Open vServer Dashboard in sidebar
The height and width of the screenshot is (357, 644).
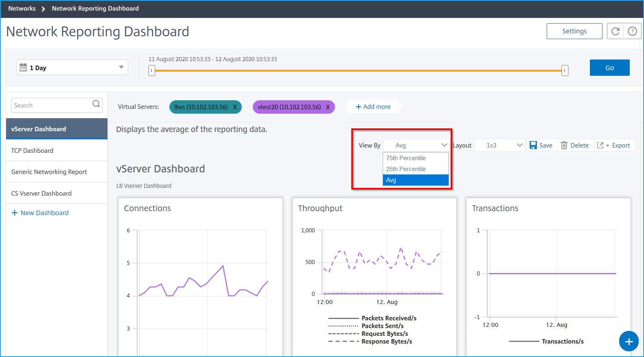point(57,129)
